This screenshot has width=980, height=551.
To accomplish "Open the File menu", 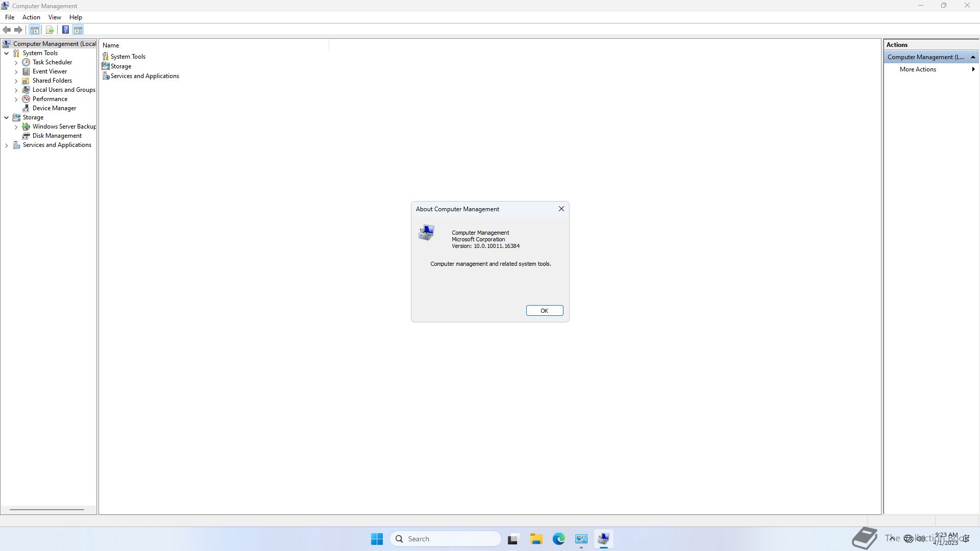I will [10, 17].
